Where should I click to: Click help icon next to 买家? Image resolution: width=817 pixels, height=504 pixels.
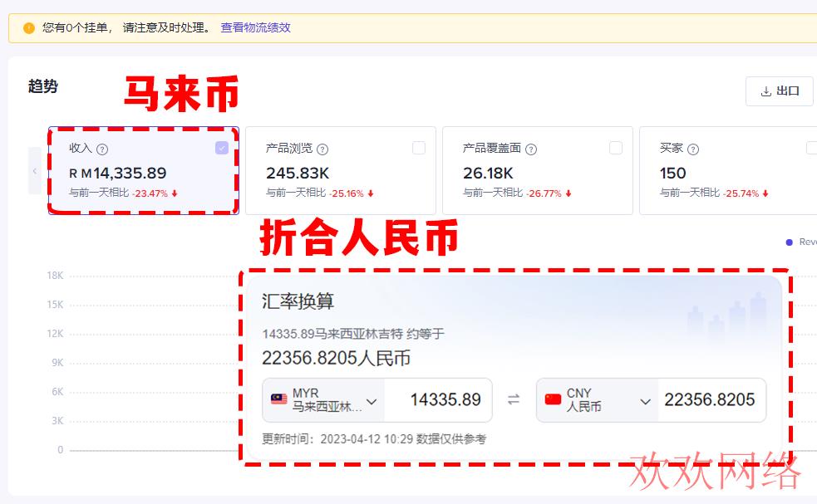(x=693, y=149)
